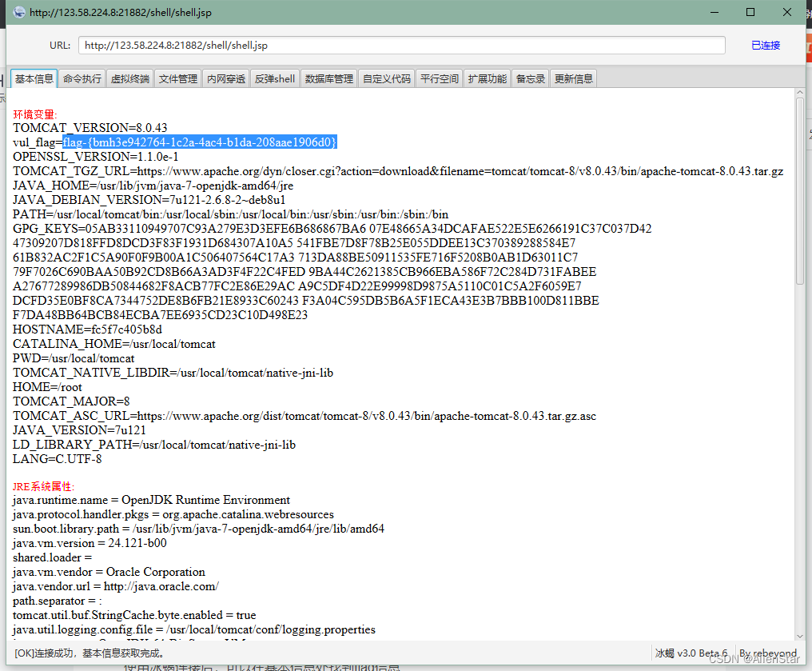The height and width of the screenshot is (671, 812).
Task: Open the 备忘录 tab
Action: click(x=531, y=78)
